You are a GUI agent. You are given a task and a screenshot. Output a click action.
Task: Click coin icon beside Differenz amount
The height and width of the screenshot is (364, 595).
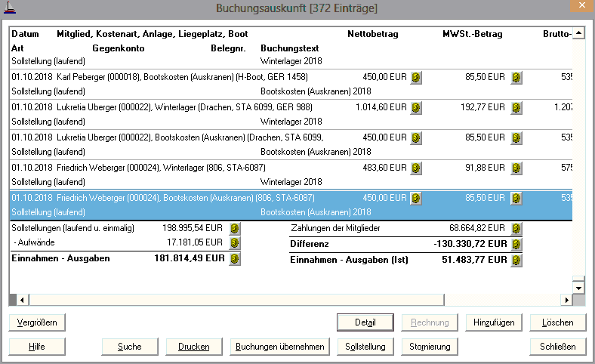(516, 244)
